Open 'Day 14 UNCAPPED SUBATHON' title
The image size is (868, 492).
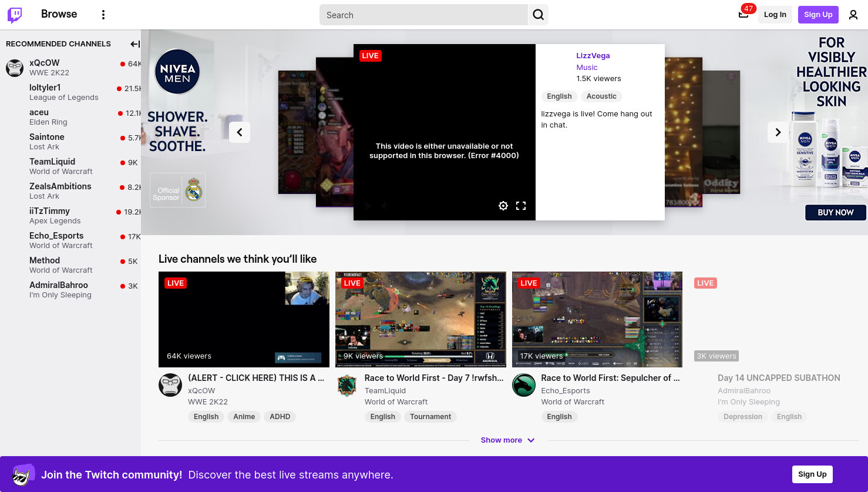(x=779, y=378)
